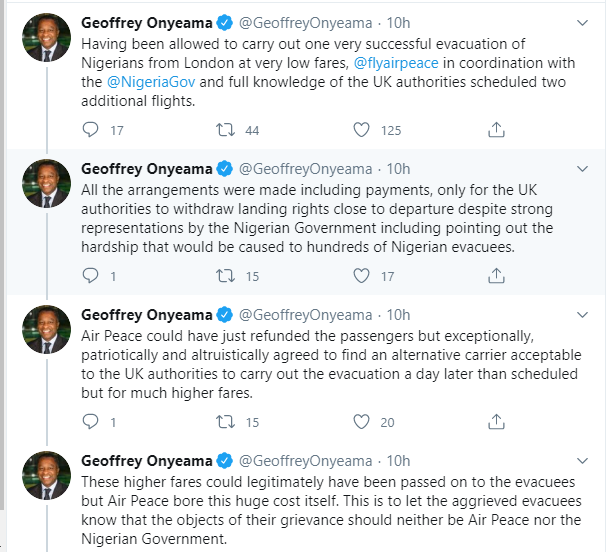Share the tweet about withdrawn landing rights

[x=496, y=276]
